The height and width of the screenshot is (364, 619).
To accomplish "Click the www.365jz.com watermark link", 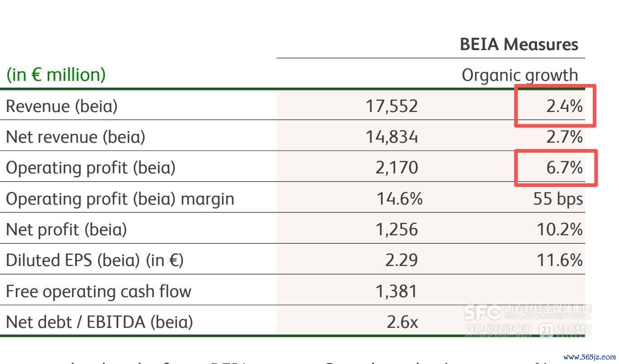I will coord(590,356).
